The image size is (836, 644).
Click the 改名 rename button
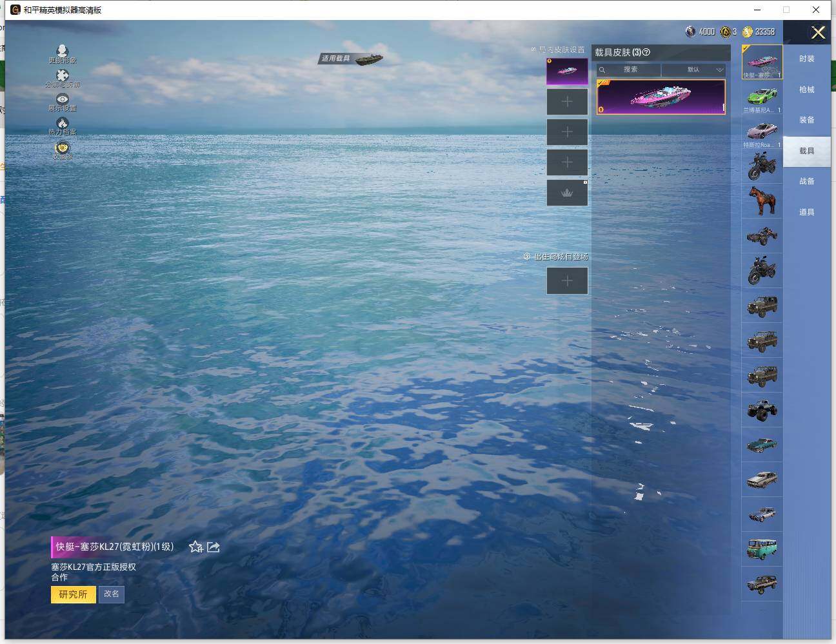pyautogui.click(x=112, y=594)
